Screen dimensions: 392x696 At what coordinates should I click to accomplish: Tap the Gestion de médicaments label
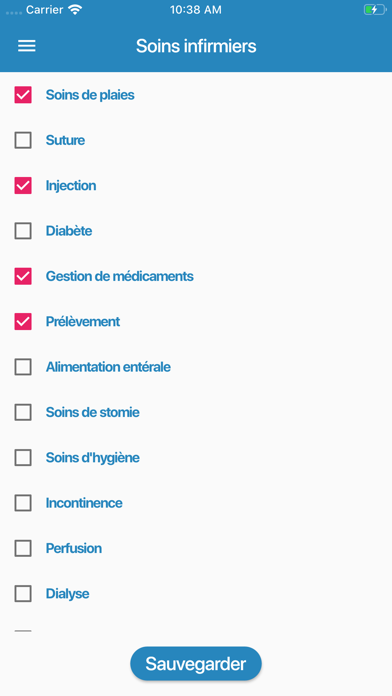pos(120,276)
